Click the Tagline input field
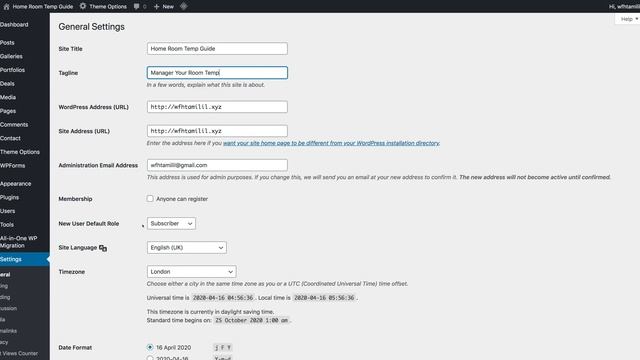This screenshot has height=360, width=640. 217,73
